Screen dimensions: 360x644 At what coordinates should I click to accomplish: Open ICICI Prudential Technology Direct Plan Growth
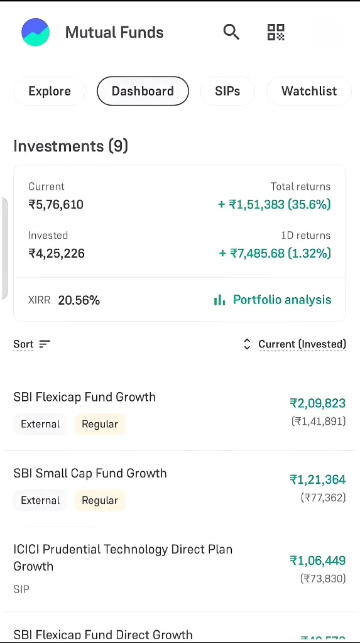tap(180, 569)
